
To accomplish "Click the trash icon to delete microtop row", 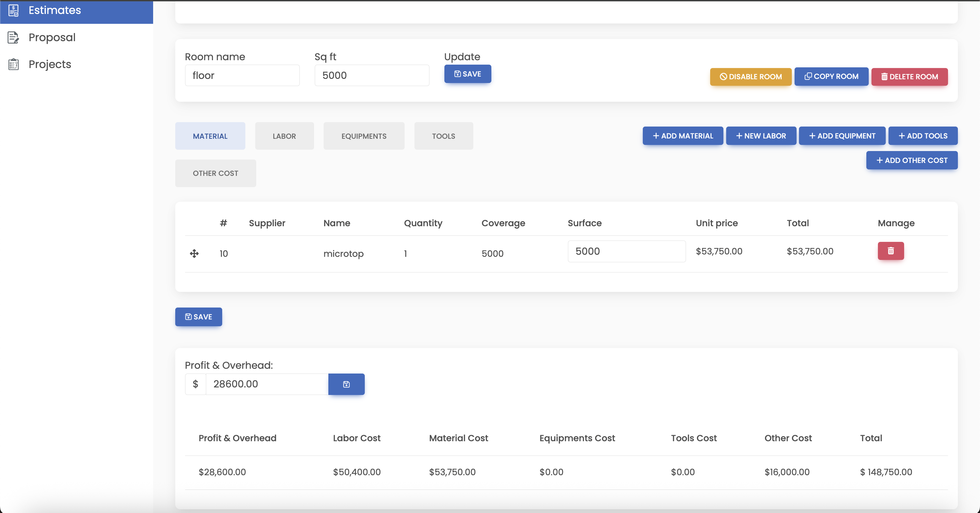I will pos(891,251).
